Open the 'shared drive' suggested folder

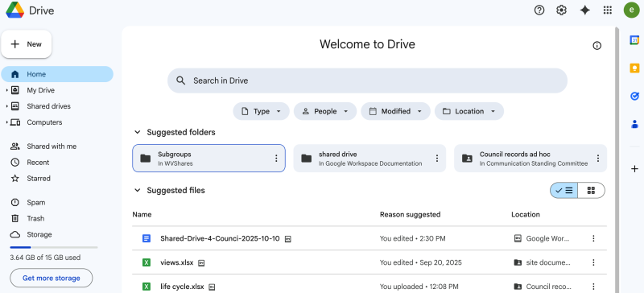[x=369, y=159]
